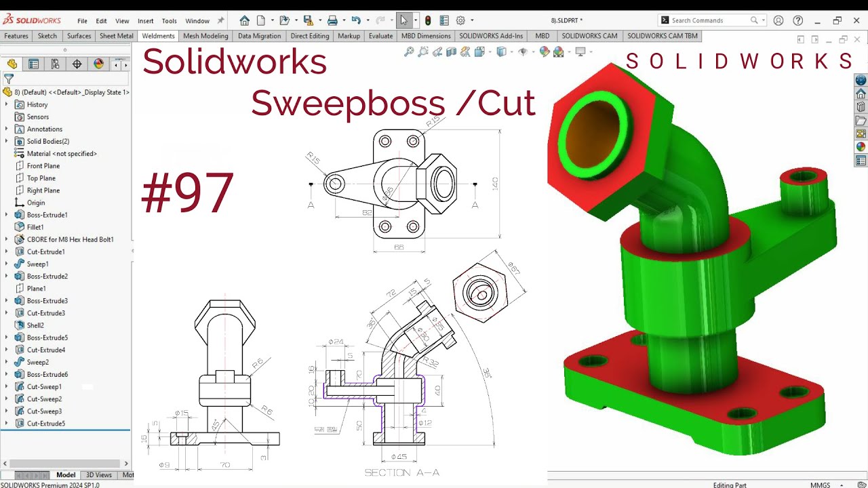Switch to PropertyManager tab icon

click(33, 64)
